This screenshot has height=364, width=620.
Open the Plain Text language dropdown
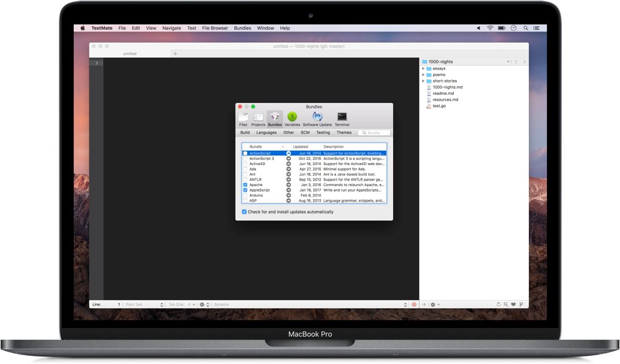point(144,304)
